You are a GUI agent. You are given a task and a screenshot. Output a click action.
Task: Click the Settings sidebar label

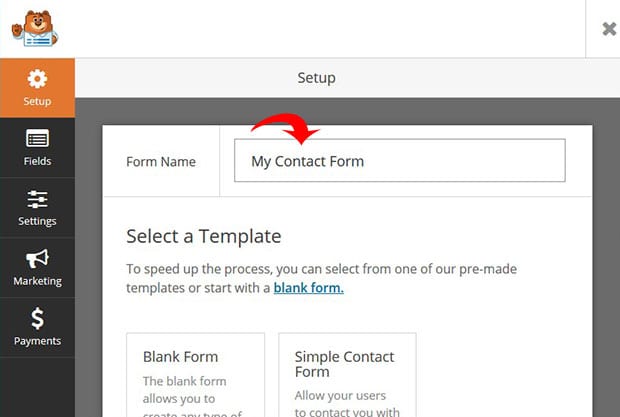click(37, 221)
